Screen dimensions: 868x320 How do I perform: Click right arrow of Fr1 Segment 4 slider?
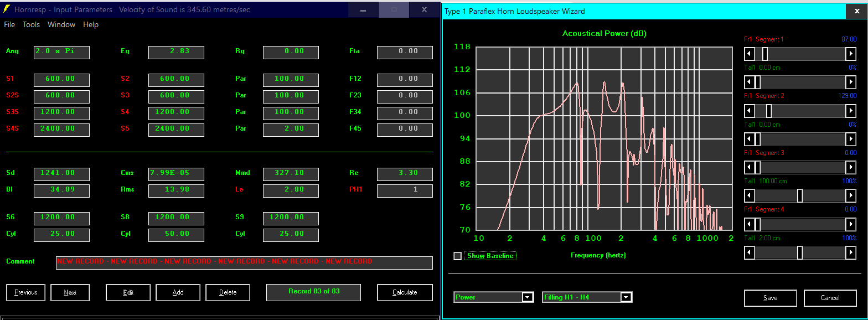(x=851, y=224)
